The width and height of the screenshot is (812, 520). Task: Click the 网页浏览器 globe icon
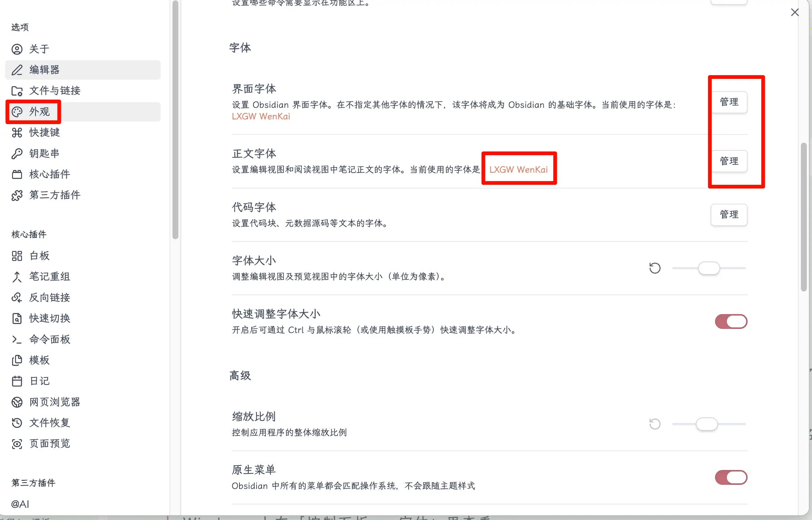(17, 402)
